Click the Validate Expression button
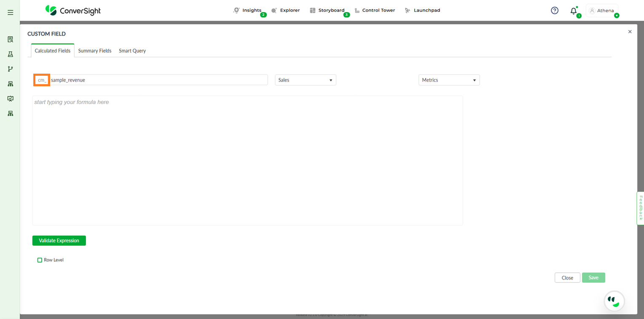Screen dimensions: 644x319 coord(59,241)
